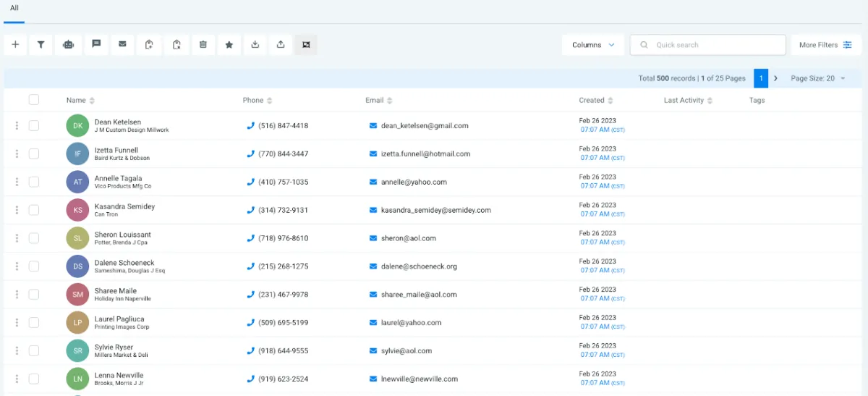Click the trash delete icon
This screenshot has height=396, width=868.
pos(203,45)
